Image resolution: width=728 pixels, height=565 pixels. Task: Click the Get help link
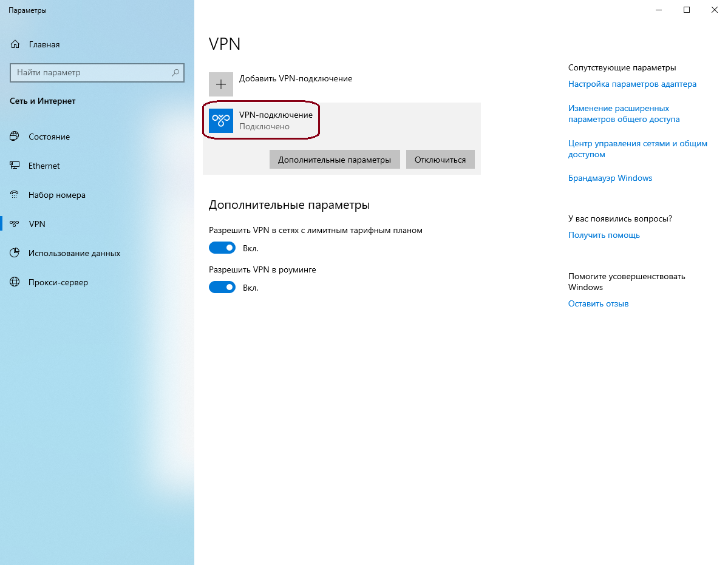click(x=604, y=235)
